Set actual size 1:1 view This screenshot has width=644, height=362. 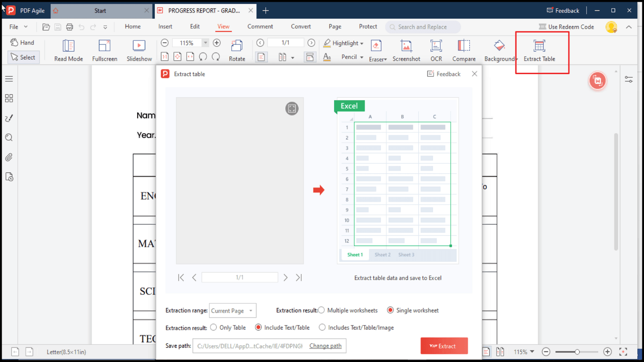click(165, 57)
